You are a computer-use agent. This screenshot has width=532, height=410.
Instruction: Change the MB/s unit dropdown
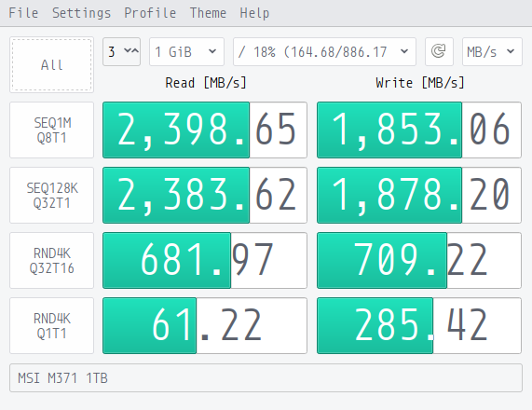(x=492, y=51)
